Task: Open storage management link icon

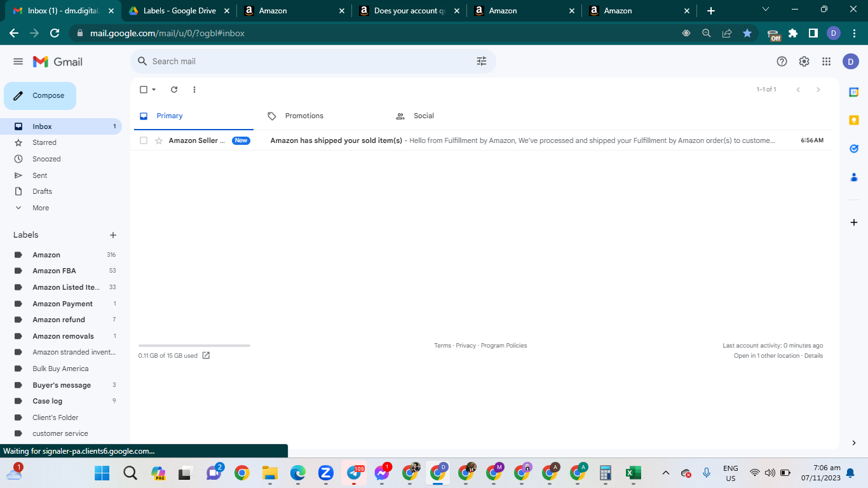Action: [206, 355]
